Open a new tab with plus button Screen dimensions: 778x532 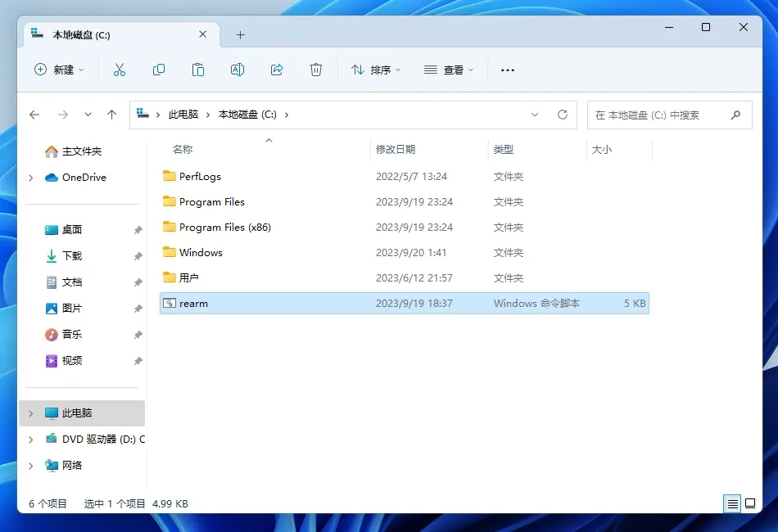(x=240, y=34)
